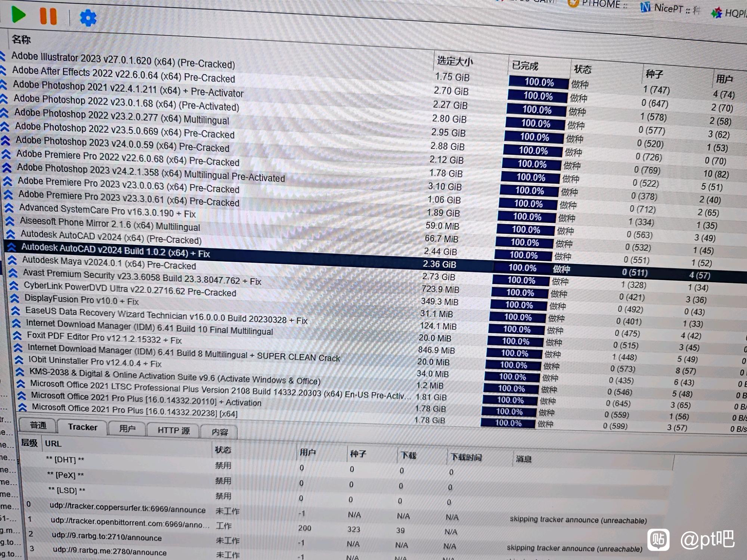The width and height of the screenshot is (747, 560).
Task: Click progress bar of Adobe Illustrator 2023 row
Action: [539, 82]
